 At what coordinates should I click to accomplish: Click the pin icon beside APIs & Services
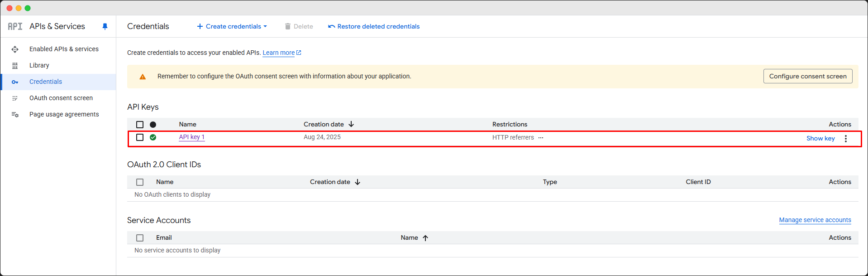(105, 26)
